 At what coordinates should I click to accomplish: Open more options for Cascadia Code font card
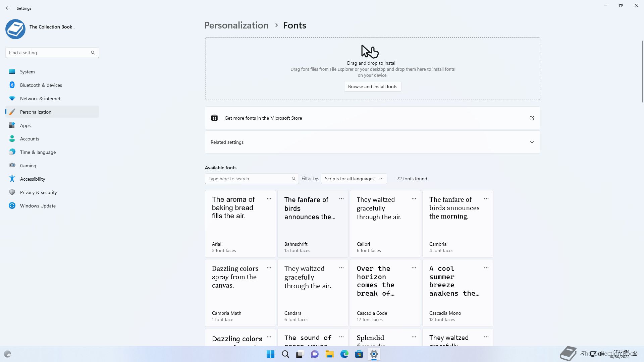414,268
